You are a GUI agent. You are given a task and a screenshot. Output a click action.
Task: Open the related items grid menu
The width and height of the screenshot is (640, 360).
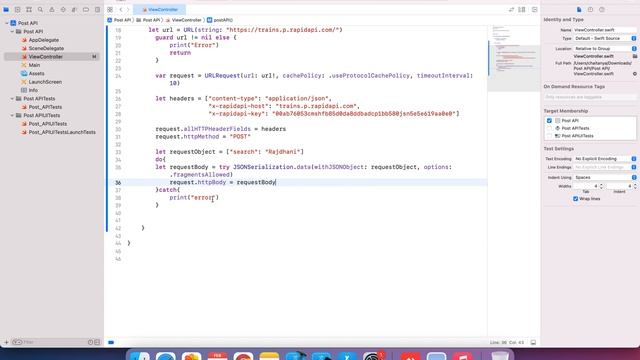[x=110, y=9]
